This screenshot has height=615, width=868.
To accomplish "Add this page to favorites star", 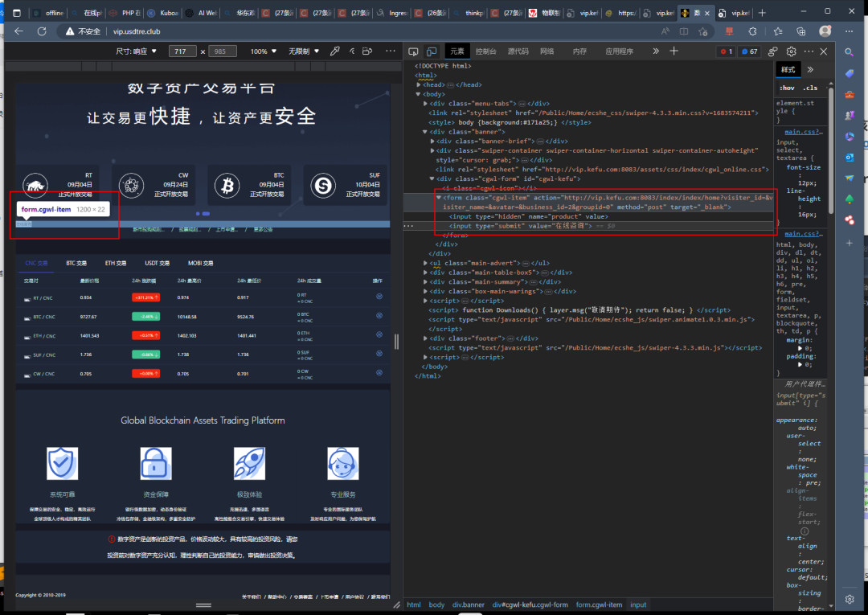I will 703,31.
